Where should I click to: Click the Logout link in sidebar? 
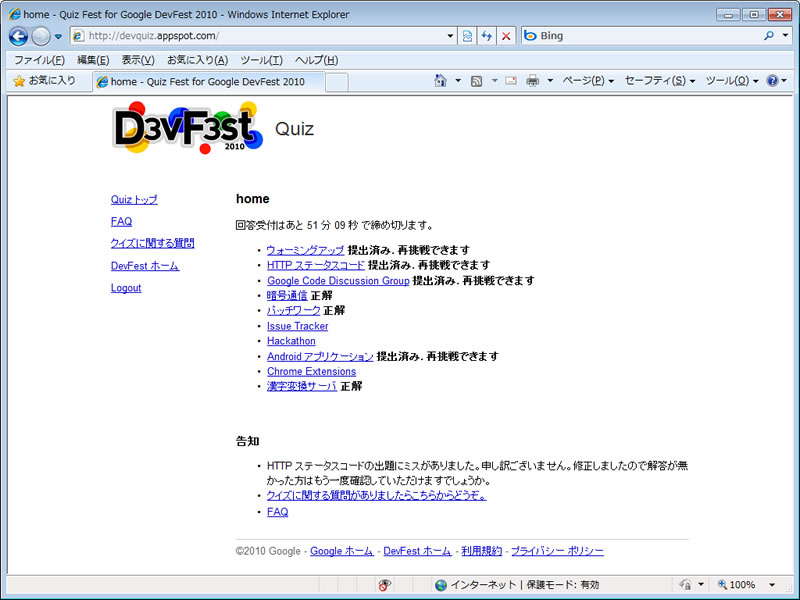[126, 288]
